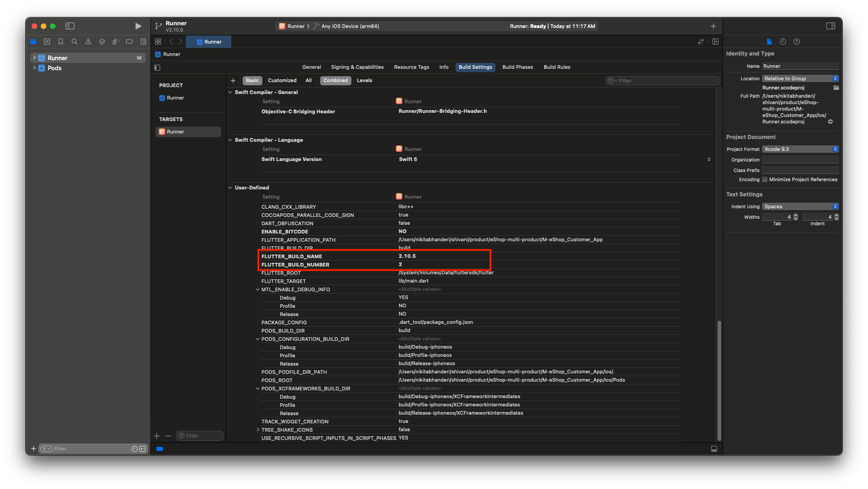The image size is (868, 489).
Task: Collapse Swift Compiler - General section
Action: click(x=230, y=92)
